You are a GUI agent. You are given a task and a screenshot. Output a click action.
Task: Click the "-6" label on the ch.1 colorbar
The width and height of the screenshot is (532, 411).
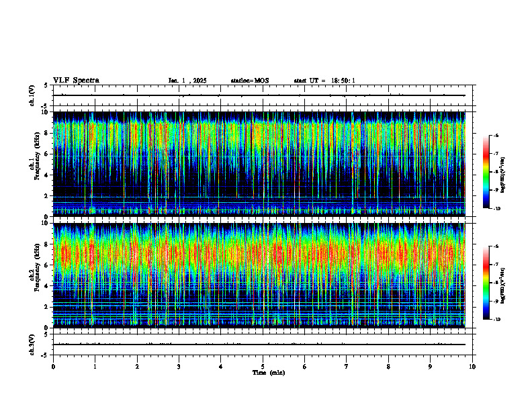(x=496, y=136)
